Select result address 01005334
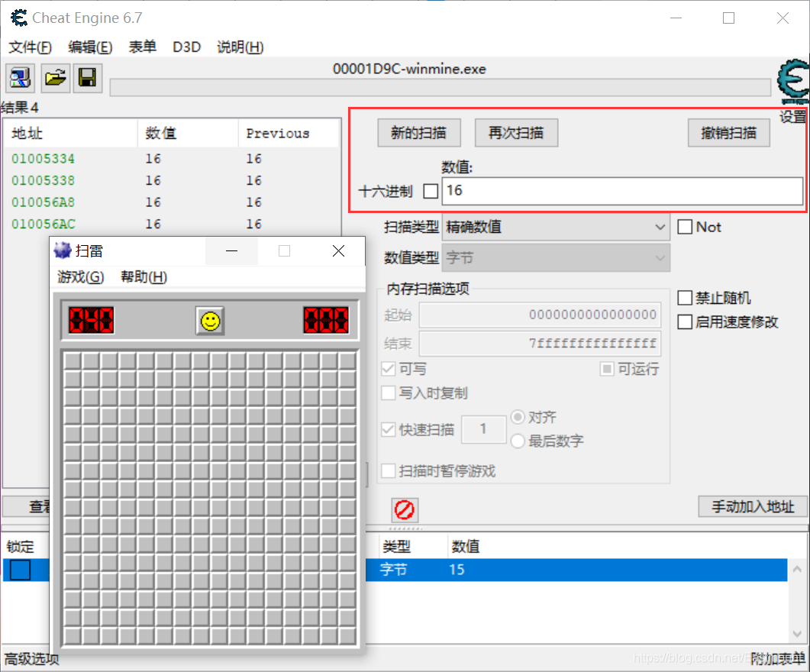 click(44, 159)
